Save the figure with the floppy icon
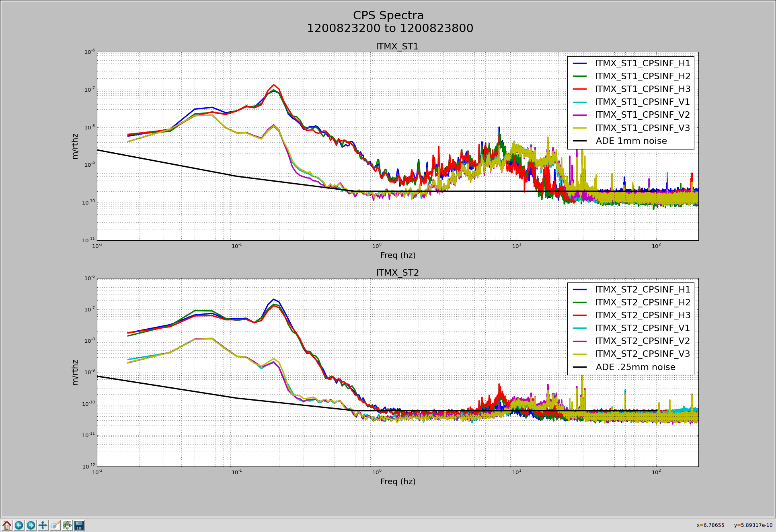The width and height of the screenshot is (776, 532). pos(79,525)
